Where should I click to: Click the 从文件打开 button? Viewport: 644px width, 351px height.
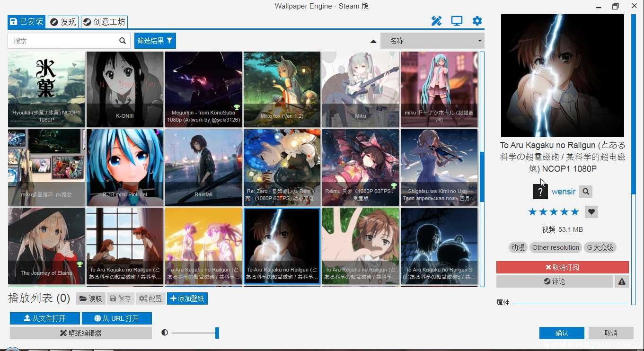pyautogui.click(x=45, y=318)
